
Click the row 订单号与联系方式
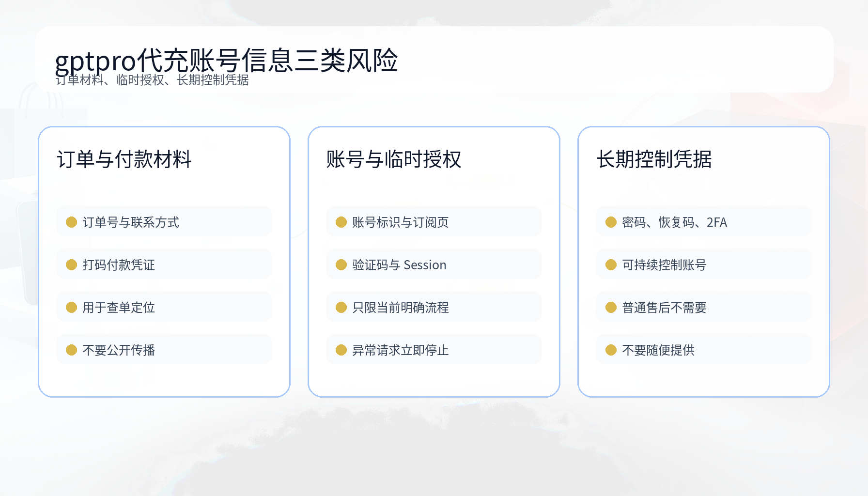pos(164,222)
